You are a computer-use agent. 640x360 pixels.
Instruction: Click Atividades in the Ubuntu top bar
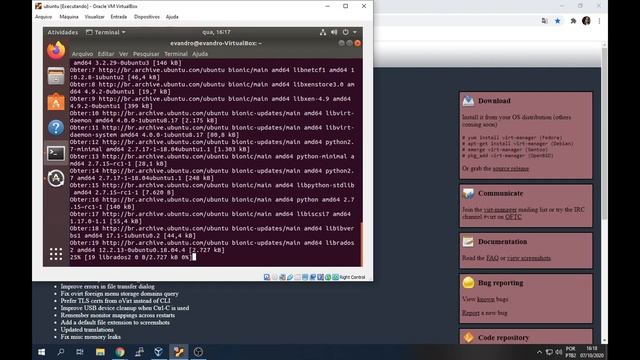62,32
